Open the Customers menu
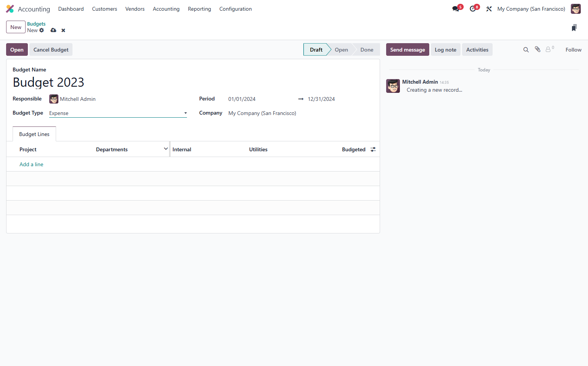 [x=105, y=9]
